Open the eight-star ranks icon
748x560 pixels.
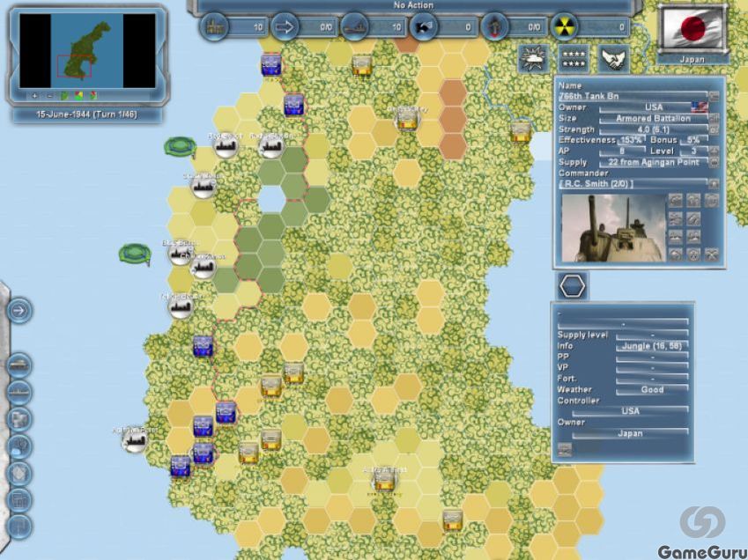573,59
